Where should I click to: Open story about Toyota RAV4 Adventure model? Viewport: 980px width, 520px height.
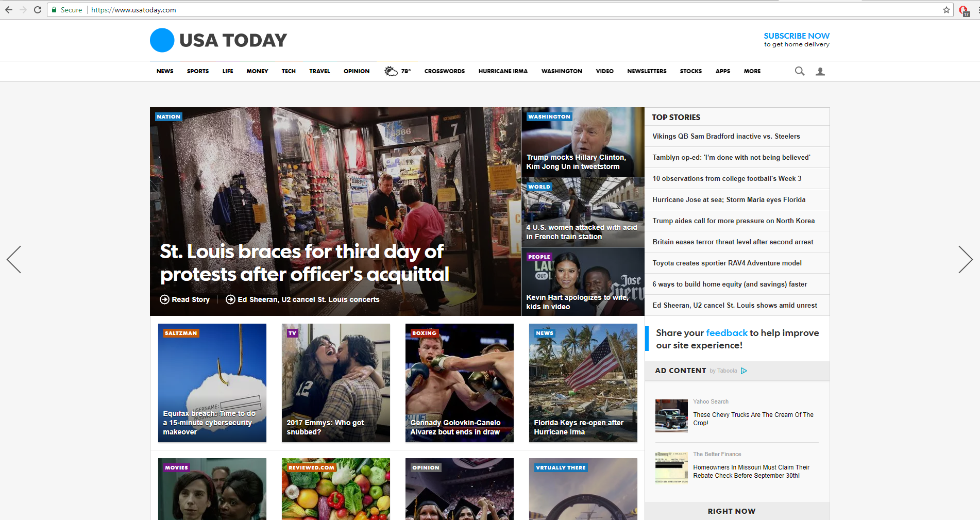point(727,263)
